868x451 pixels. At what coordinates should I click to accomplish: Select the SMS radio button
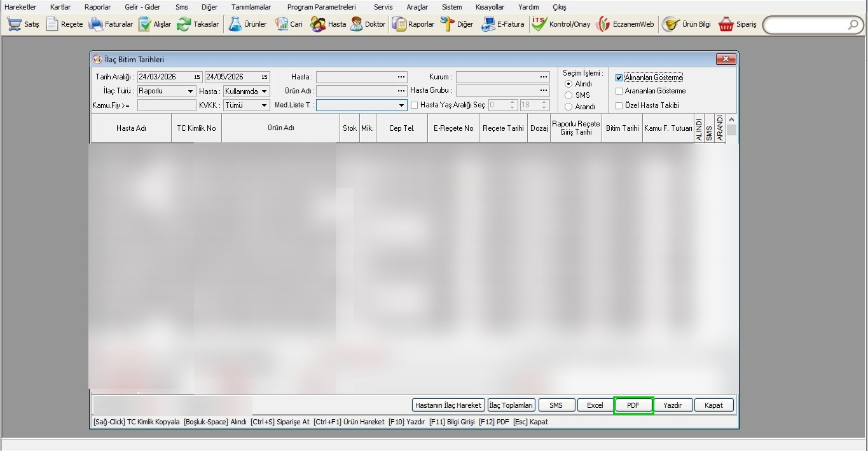(x=568, y=95)
